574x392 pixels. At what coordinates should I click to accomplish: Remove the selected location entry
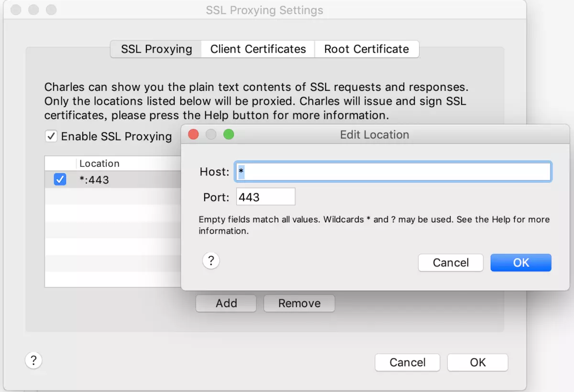pos(299,303)
